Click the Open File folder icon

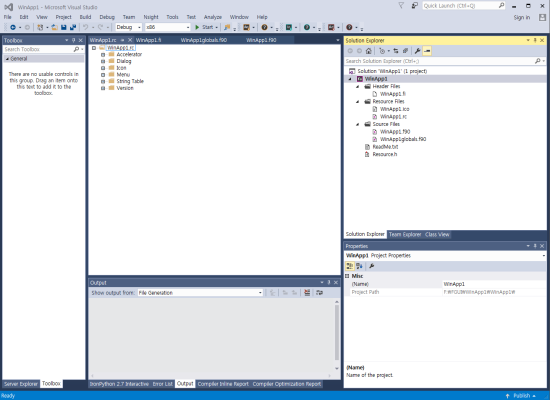tap(54, 27)
